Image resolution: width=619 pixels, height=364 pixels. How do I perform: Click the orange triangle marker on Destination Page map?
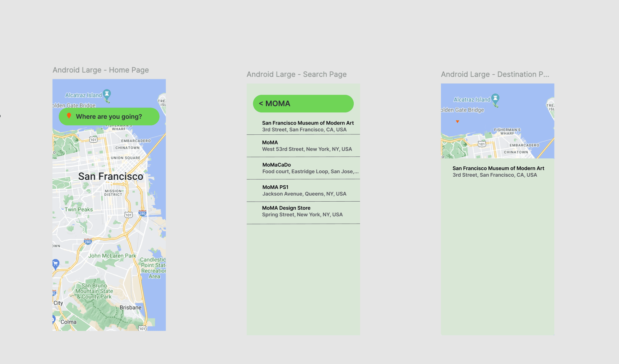coord(458,122)
